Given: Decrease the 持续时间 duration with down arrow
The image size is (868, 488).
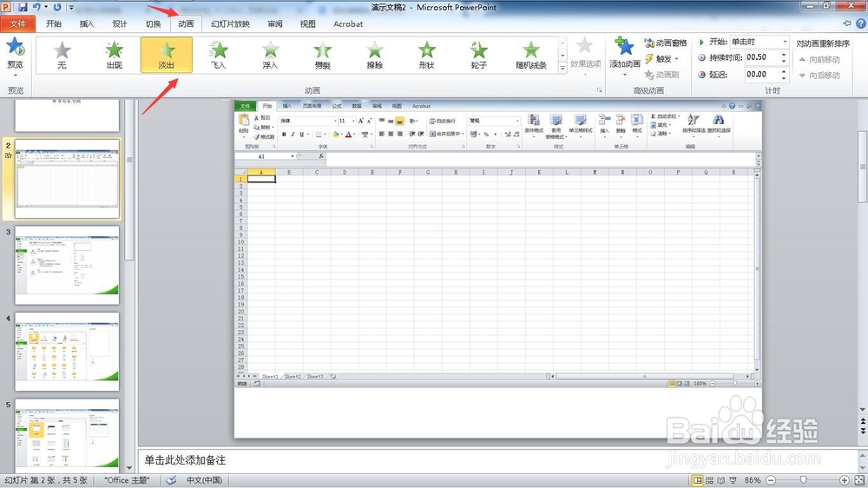Looking at the screenshot, I should (784, 61).
